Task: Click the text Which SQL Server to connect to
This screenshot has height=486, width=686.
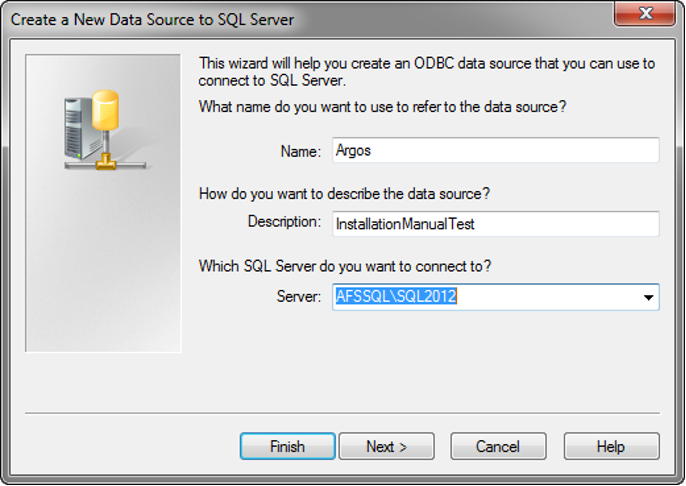Action: pos(345,266)
